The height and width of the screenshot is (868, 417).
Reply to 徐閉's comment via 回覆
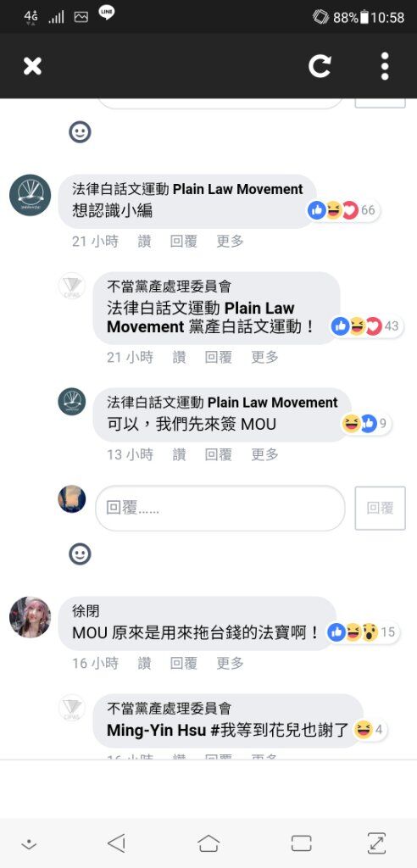pyautogui.click(x=184, y=663)
